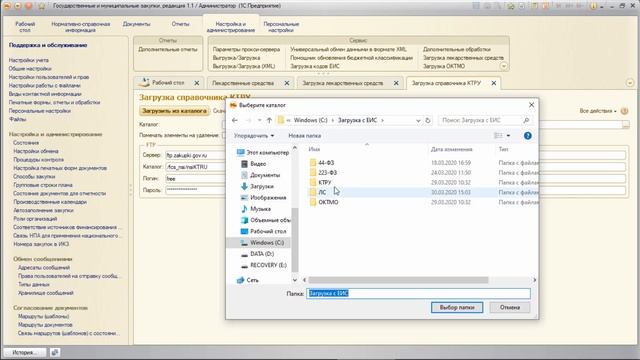
Task: Open the 44-ФЗ folder
Action: coord(326,163)
